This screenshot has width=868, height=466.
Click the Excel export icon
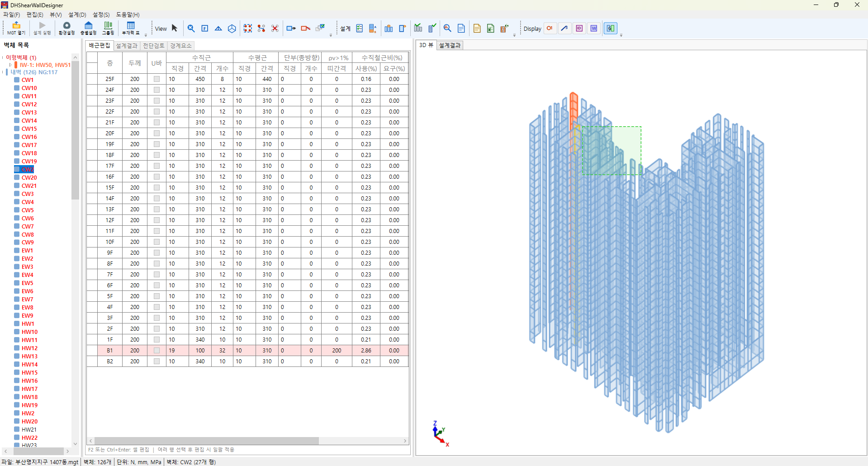click(491, 29)
